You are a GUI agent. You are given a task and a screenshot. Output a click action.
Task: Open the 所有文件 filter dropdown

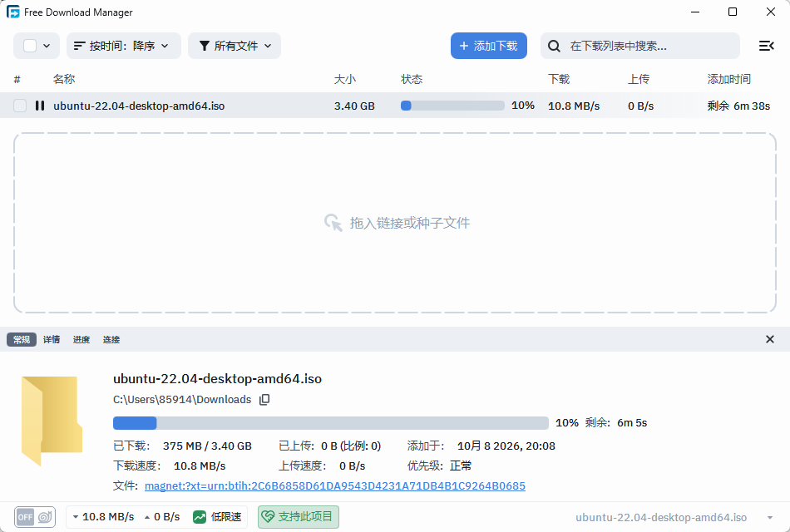[235, 46]
